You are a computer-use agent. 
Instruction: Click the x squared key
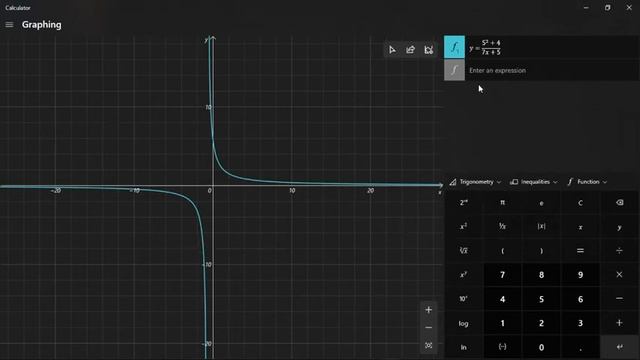[464, 227]
